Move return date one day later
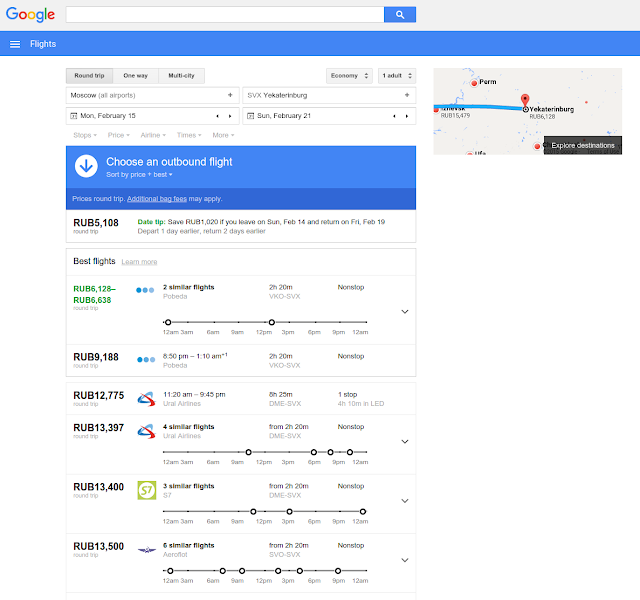Viewport: 640px width, 600px height. [x=407, y=116]
